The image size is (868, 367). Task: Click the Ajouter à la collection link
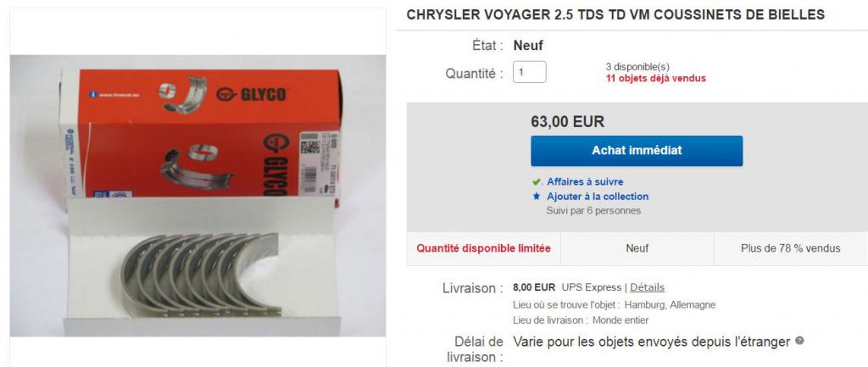598,196
